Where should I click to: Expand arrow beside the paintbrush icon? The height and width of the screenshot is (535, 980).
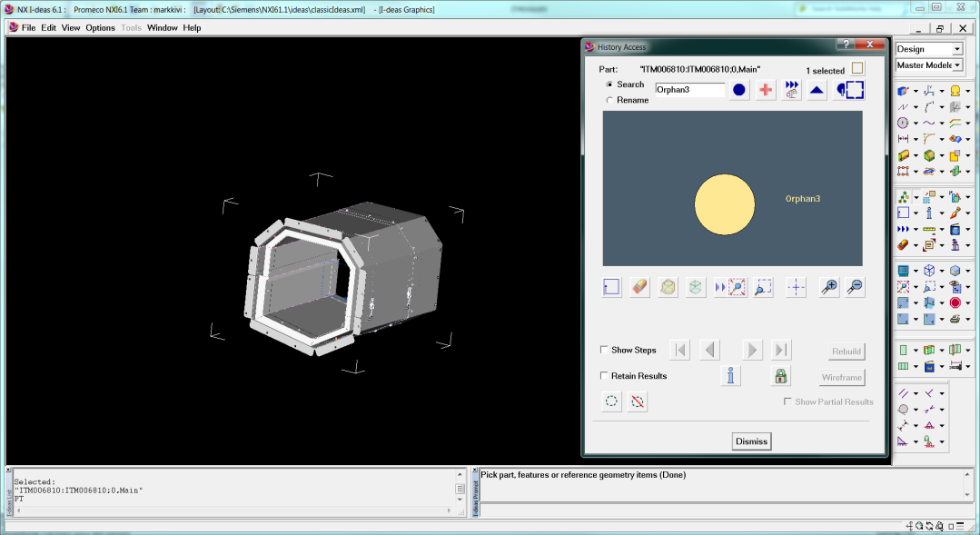pyautogui.click(x=967, y=213)
